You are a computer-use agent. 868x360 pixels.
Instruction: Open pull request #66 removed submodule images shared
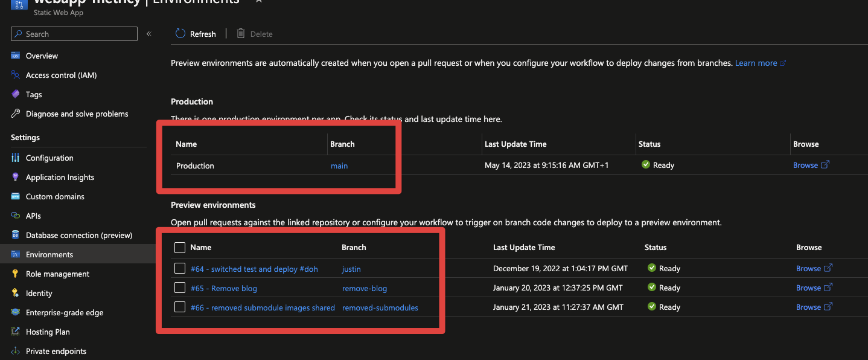(x=263, y=307)
